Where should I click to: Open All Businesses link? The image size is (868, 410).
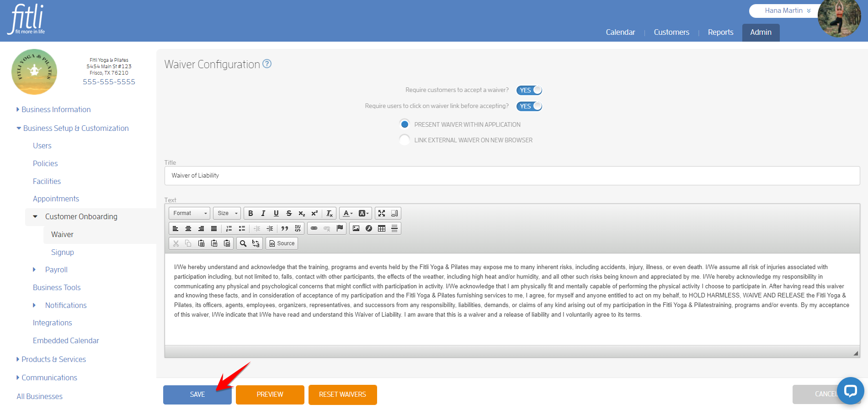[x=40, y=397]
